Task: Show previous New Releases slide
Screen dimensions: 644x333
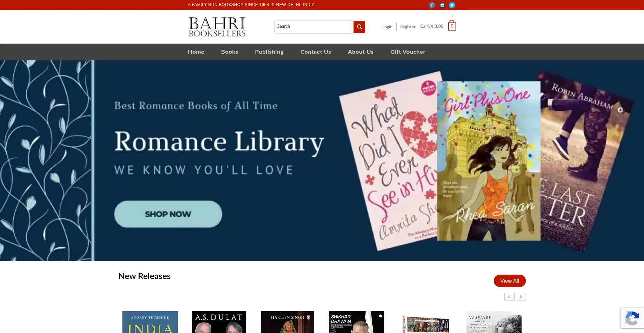Action: coord(509,296)
